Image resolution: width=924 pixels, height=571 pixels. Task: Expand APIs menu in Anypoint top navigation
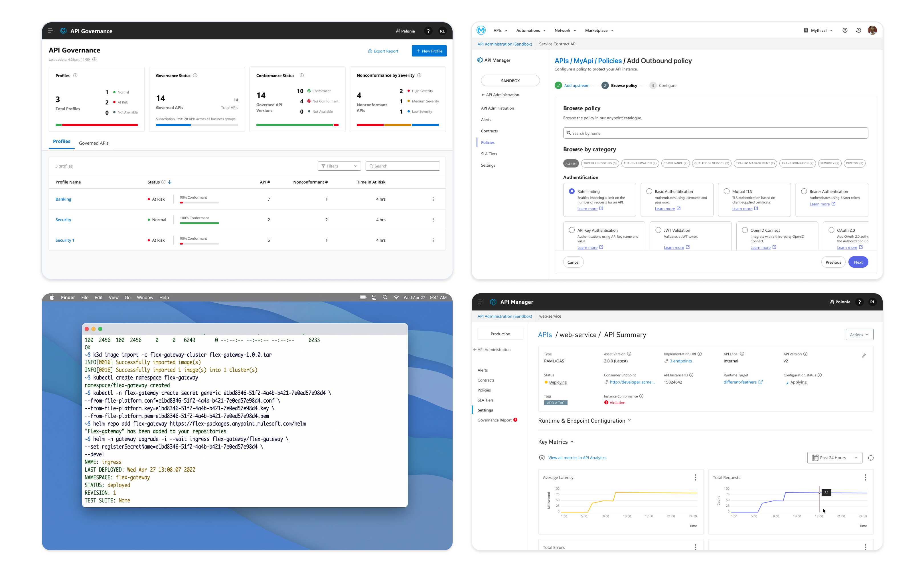(500, 30)
